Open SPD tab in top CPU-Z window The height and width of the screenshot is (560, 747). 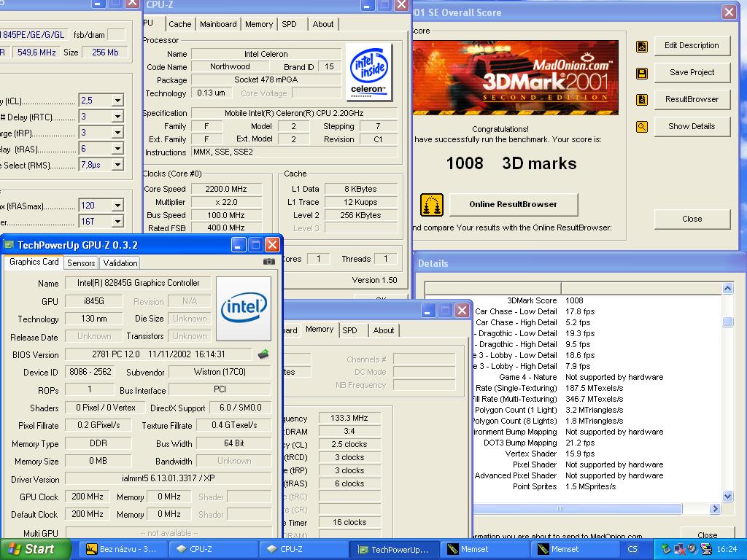(x=289, y=24)
